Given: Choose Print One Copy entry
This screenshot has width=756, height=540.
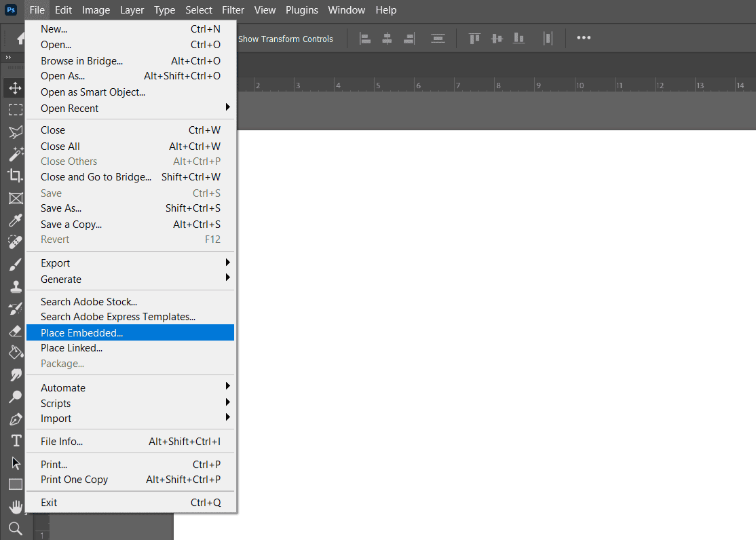Looking at the screenshot, I should point(130,480).
